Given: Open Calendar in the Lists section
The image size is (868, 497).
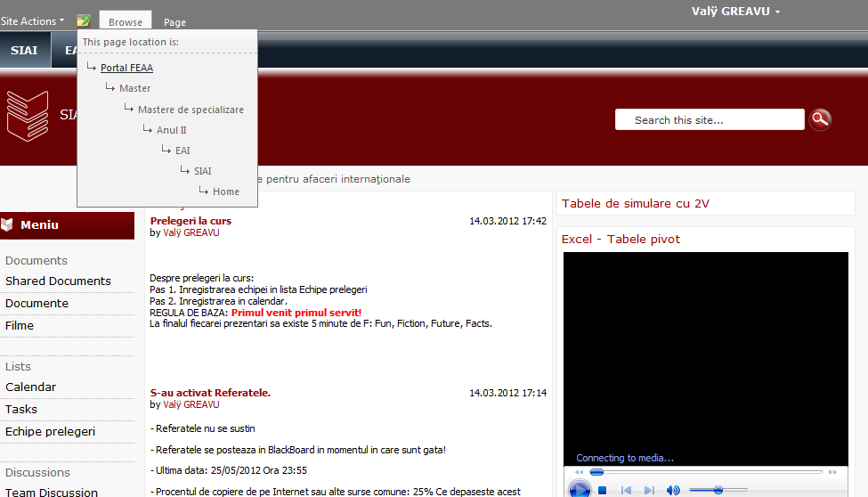Looking at the screenshot, I should pyautogui.click(x=30, y=387).
